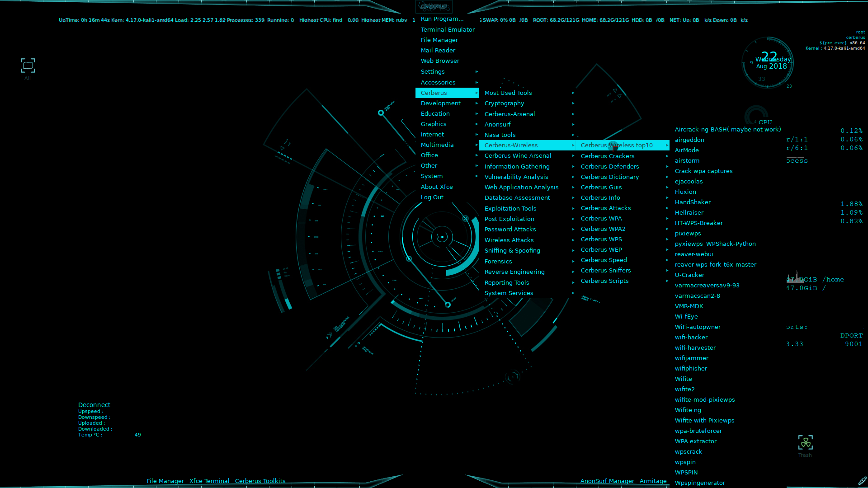Select Log Out from main menu
Screen dimensions: 868x488
tap(432, 197)
